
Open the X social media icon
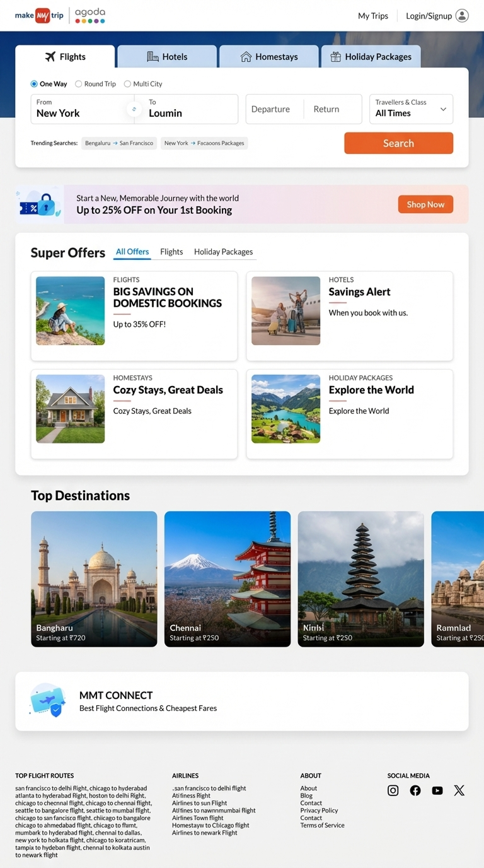(459, 790)
